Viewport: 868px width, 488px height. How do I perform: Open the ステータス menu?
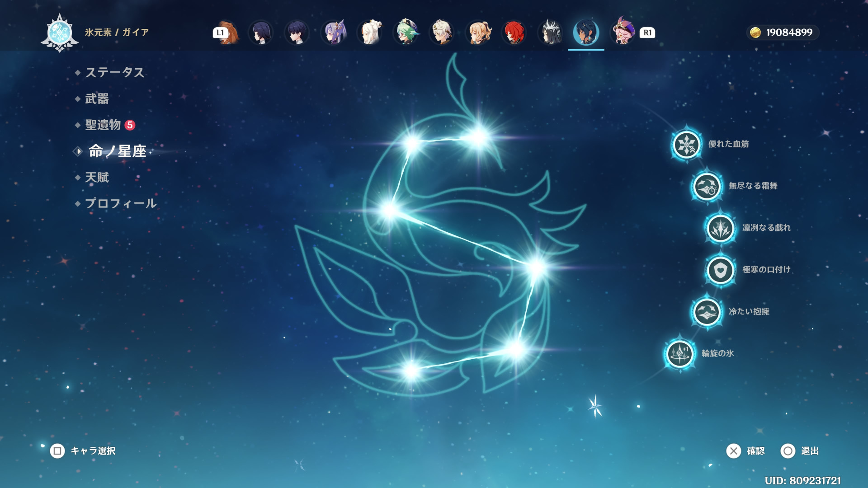tap(115, 72)
